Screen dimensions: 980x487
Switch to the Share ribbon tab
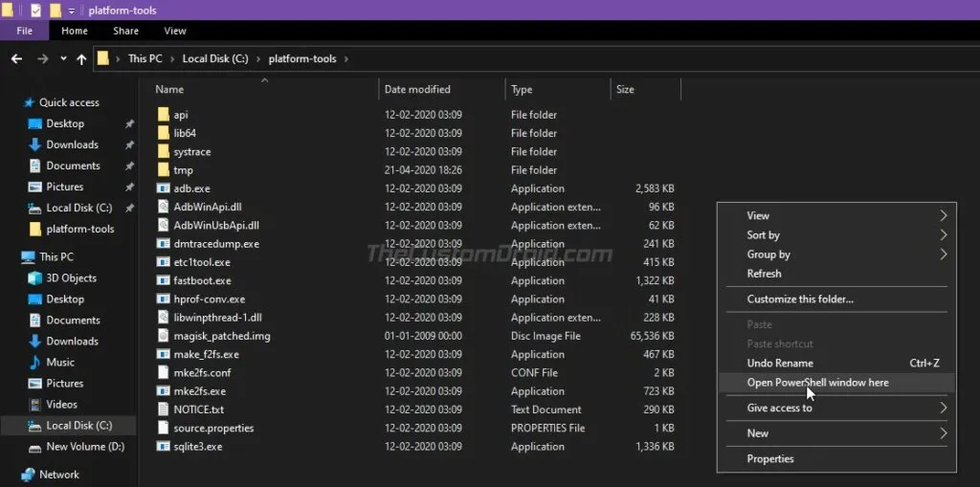point(125,31)
